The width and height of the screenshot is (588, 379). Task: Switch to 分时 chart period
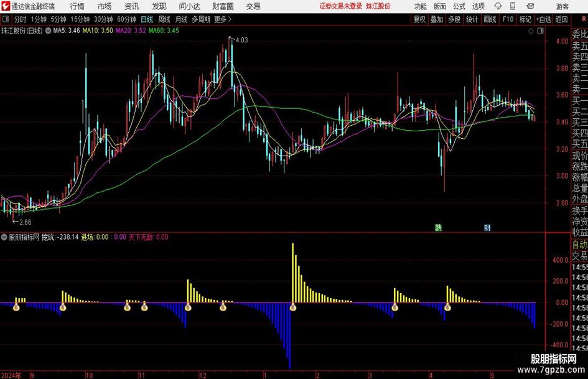click(x=21, y=19)
